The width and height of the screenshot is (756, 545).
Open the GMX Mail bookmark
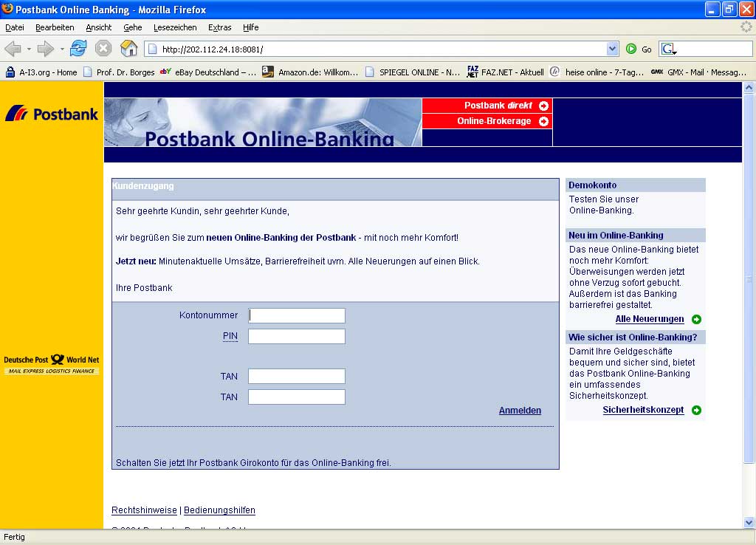pos(698,72)
